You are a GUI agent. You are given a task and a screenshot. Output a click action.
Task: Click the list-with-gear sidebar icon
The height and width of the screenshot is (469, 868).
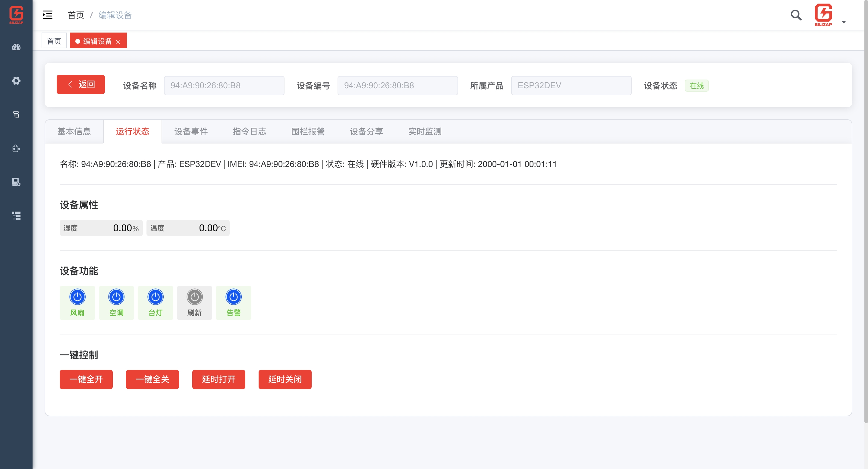16,182
